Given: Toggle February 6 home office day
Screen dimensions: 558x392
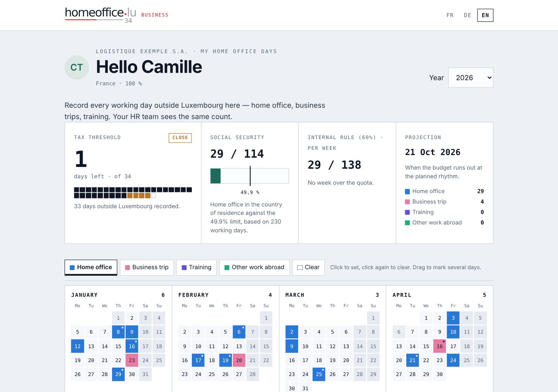Looking at the screenshot, I should [239, 332].
